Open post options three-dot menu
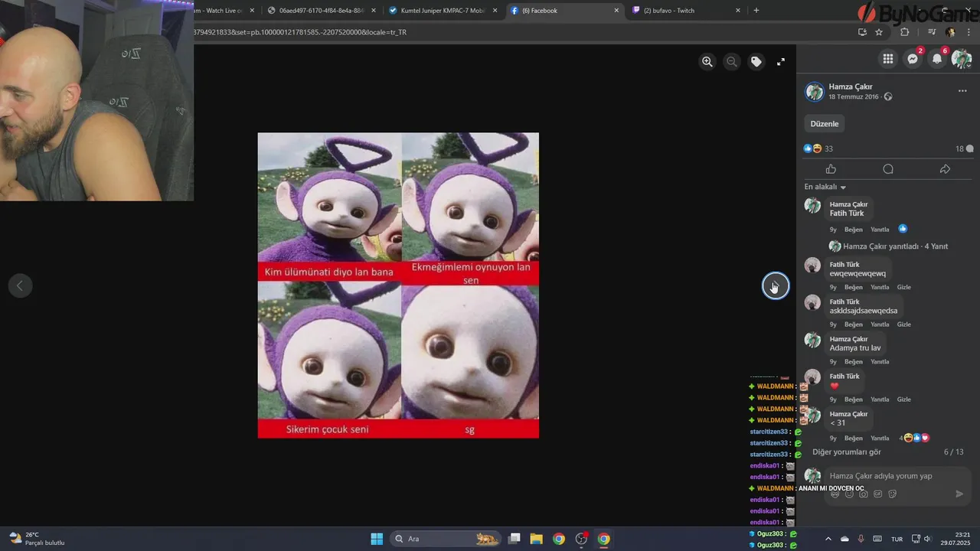The height and width of the screenshot is (551, 980). pos(962,91)
